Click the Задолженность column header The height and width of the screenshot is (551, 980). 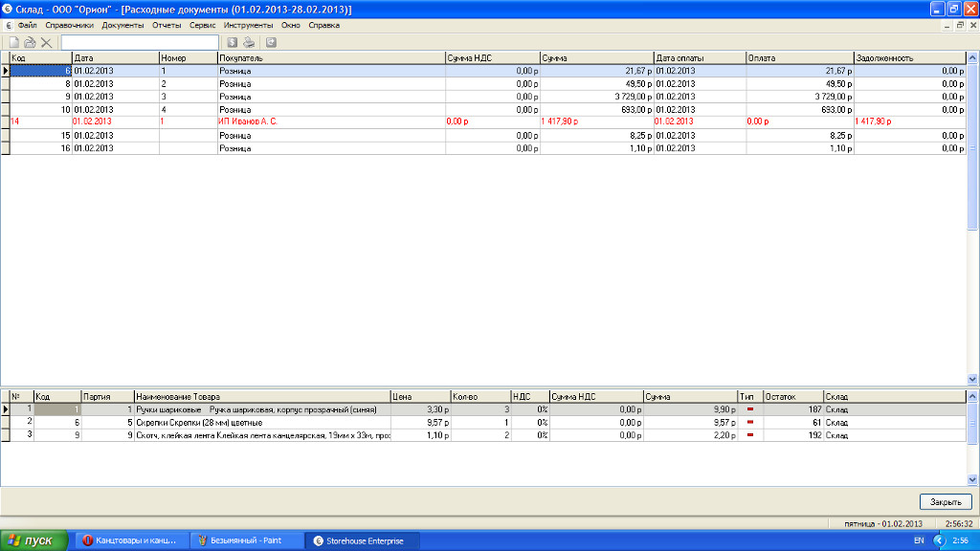click(x=909, y=57)
